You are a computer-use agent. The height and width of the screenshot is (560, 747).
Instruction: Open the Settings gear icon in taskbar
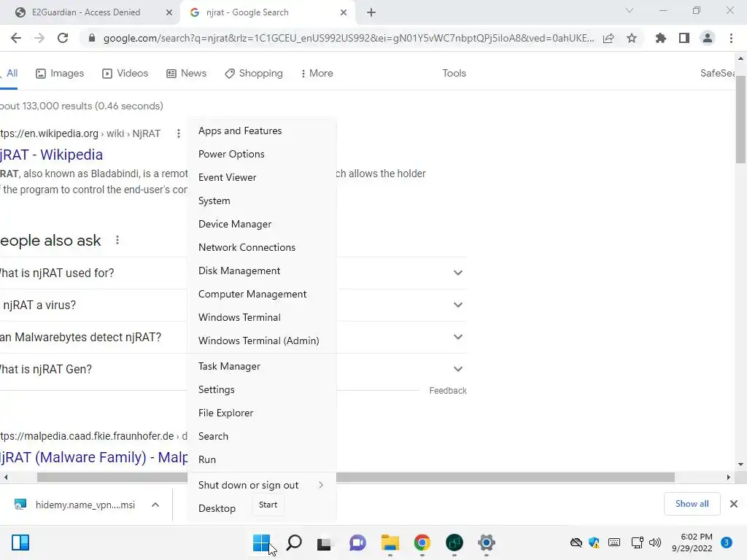[487, 542]
